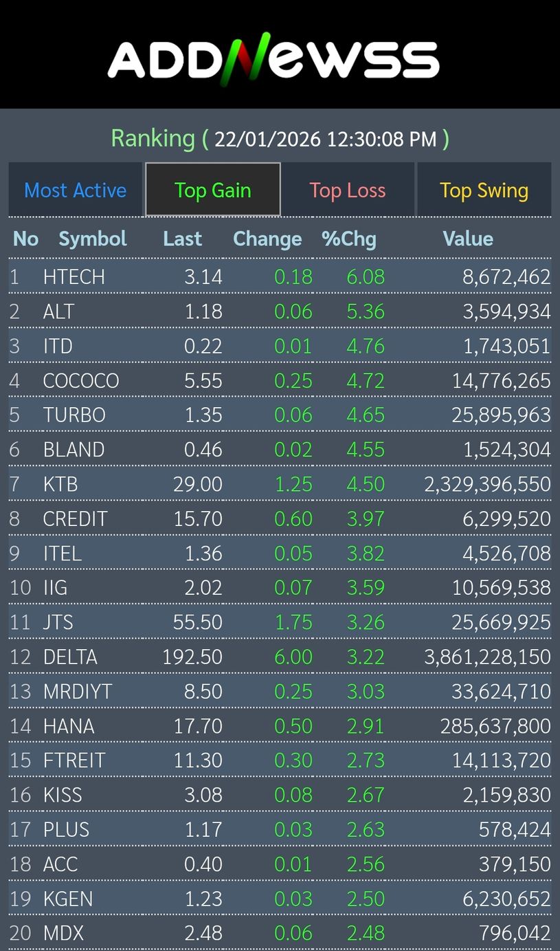
Task: Switch to the Most Active tab
Action: pyautogui.click(x=76, y=190)
